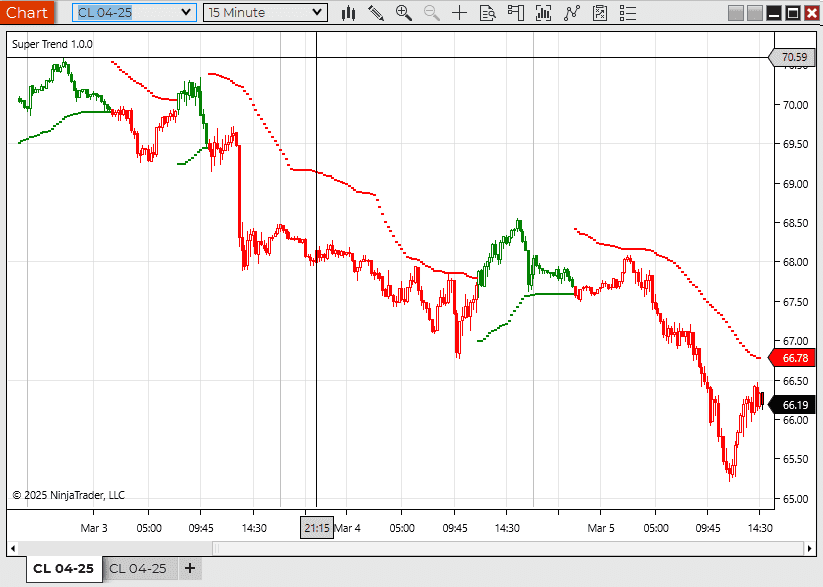Add a new tab with plus button
This screenshot has width=823, height=587.
(190, 568)
